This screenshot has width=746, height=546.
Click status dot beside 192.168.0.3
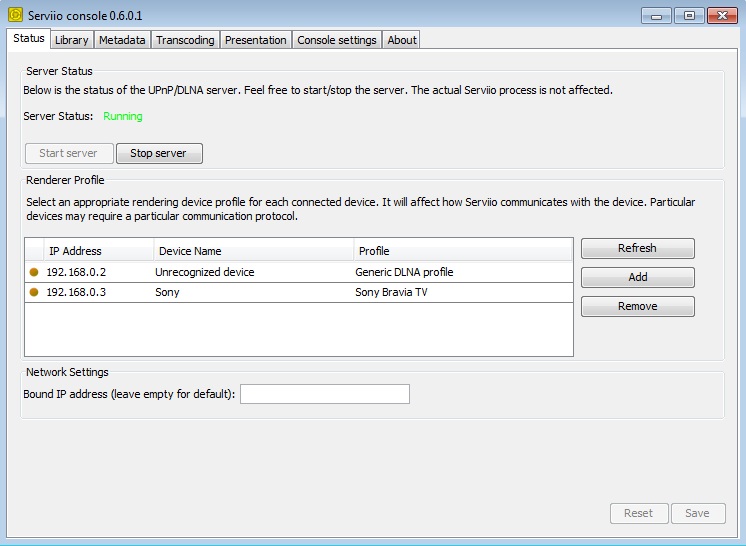point(34,292)
